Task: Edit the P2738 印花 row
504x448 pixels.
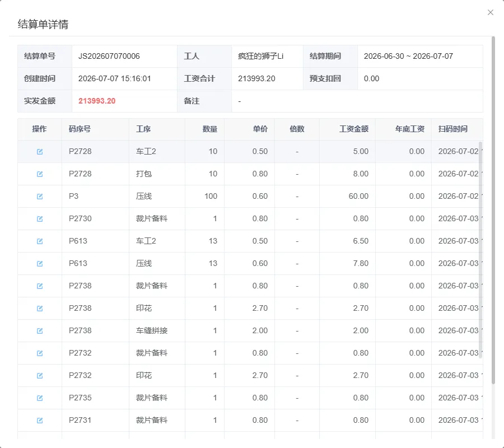Action: pyautogui.click(x=40, y=309)
